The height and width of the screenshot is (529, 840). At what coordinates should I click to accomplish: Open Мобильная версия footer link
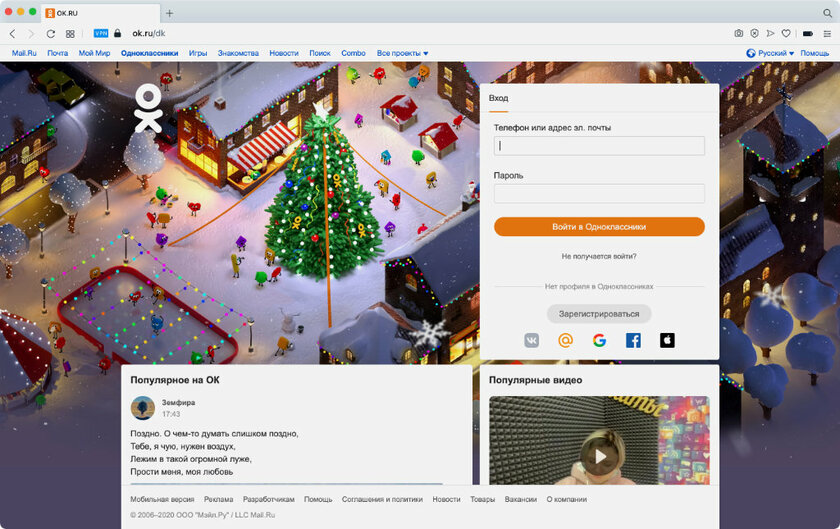coord(162,500)
